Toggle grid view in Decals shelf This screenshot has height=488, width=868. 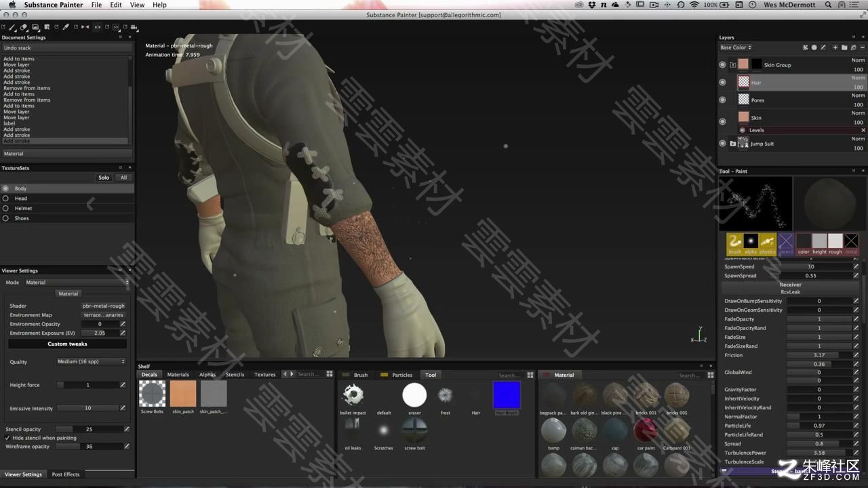[330, 374]
